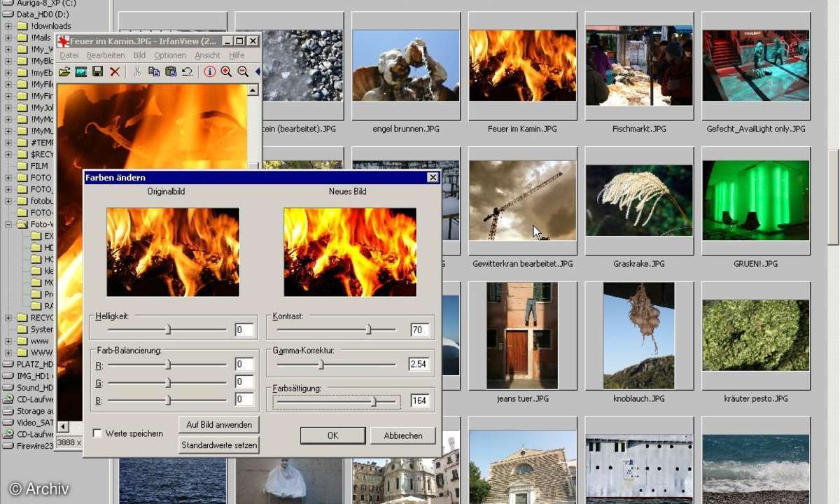
Task: Expand the fotobu folder node
Action: [x=8, y=201]
